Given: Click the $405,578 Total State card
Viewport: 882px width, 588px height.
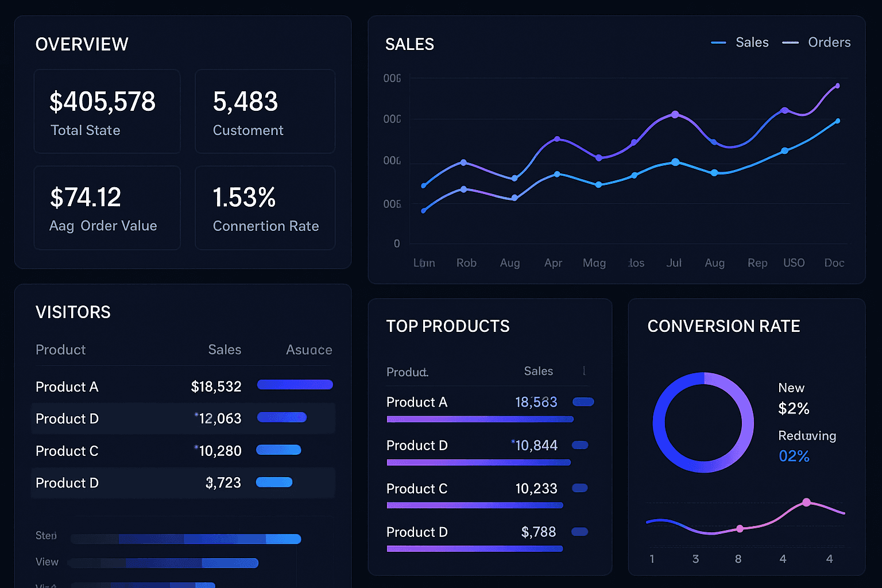Looking at the screenshot, I should click(107, 111).
